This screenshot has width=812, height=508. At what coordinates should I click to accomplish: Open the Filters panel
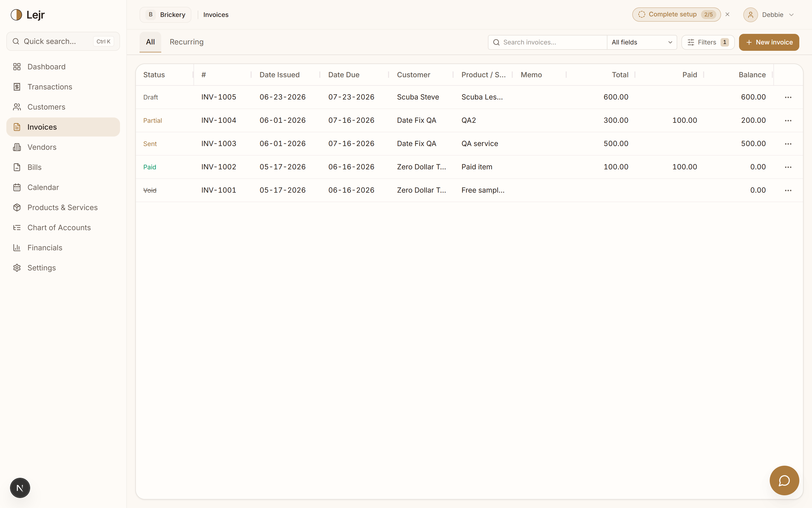click(708, 42)
